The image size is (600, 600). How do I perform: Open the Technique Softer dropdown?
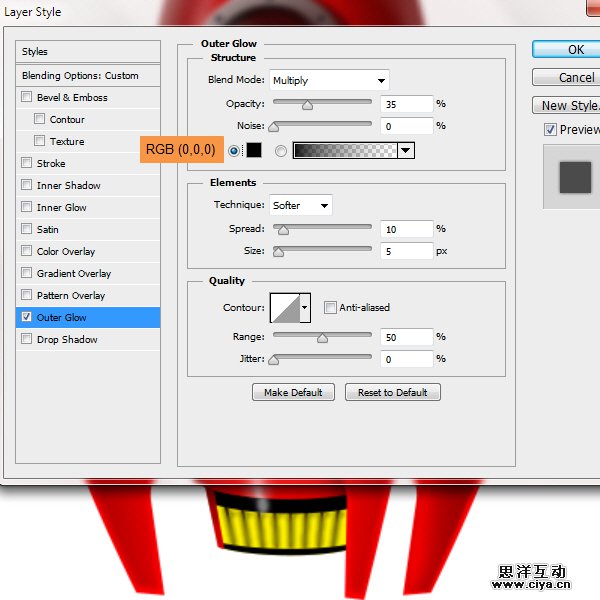(301, 205)
